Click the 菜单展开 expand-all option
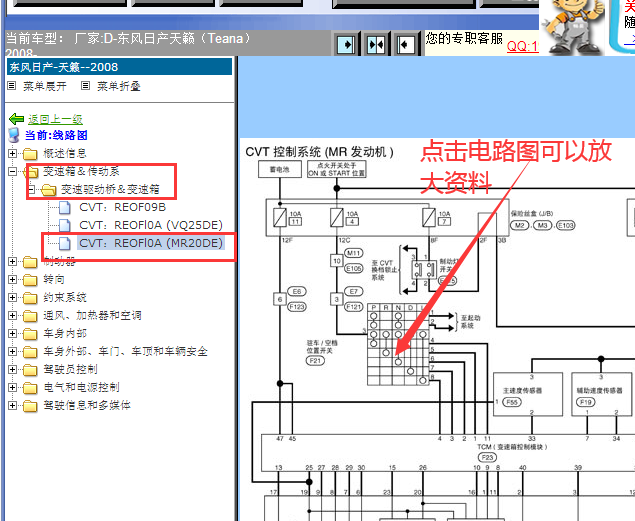Image resolution: width=635 pixels, height=521 pixels. [45, 86]
